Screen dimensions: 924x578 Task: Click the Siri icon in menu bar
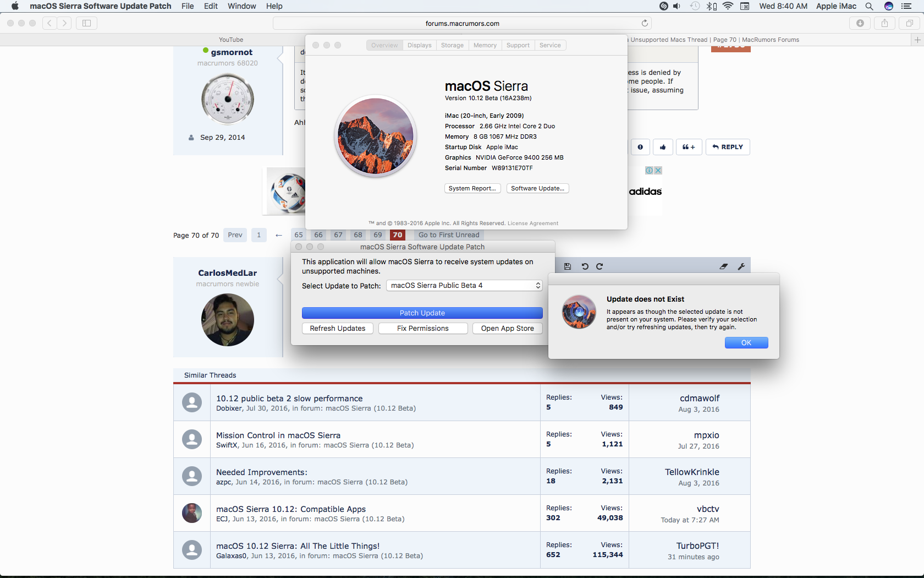click(x=889, y=6)
